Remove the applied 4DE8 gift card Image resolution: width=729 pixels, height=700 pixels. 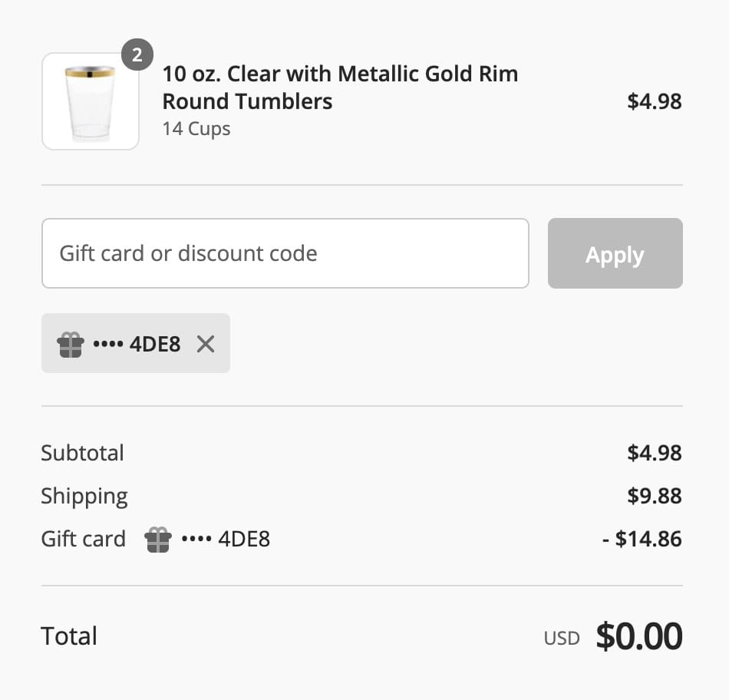click(205, 344)
